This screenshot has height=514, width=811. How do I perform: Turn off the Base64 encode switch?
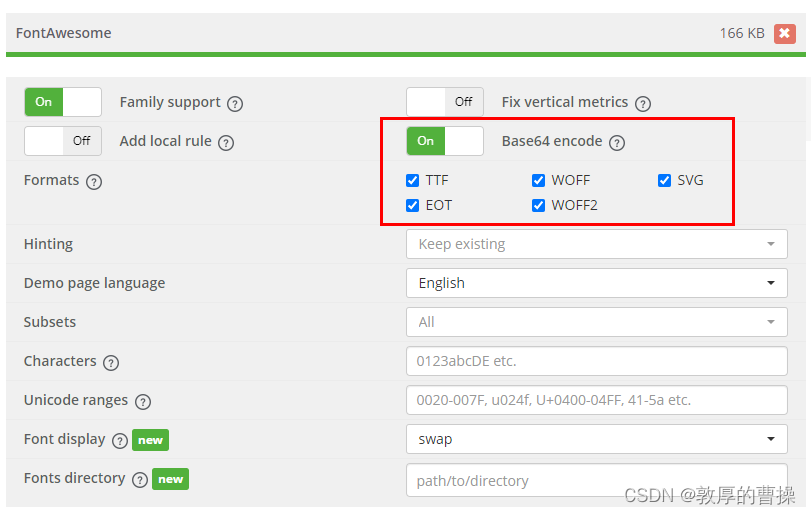click(x=445, y=141)
